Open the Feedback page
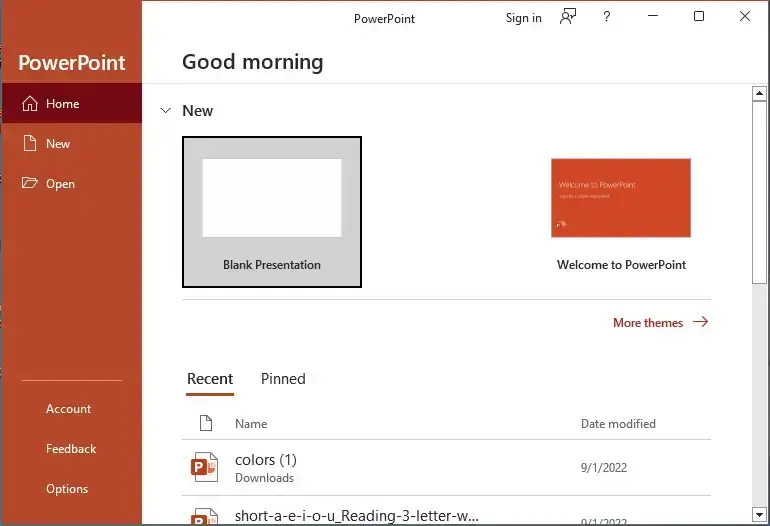This screenshot has height=526, width=770. [x=71, y=449]
